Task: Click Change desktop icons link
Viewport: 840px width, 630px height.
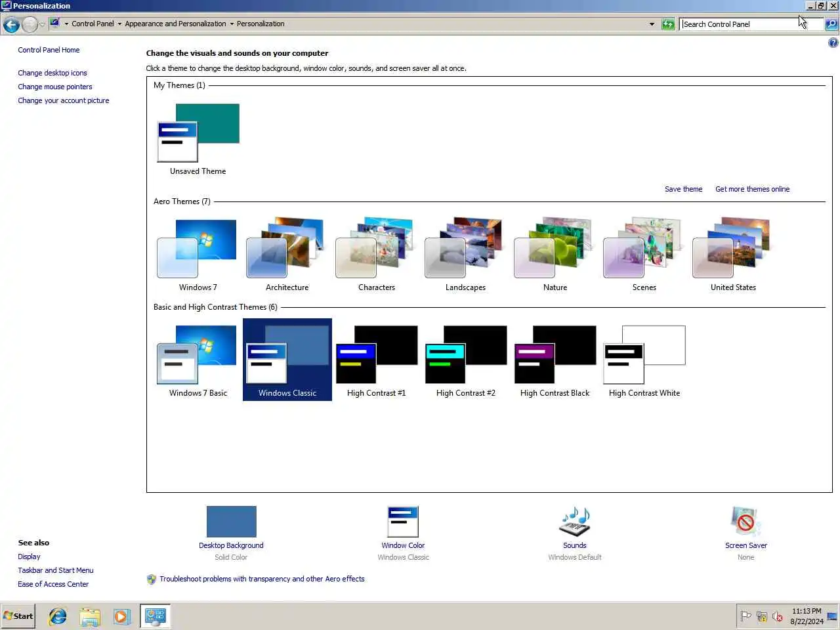Action: click(52, 73)
